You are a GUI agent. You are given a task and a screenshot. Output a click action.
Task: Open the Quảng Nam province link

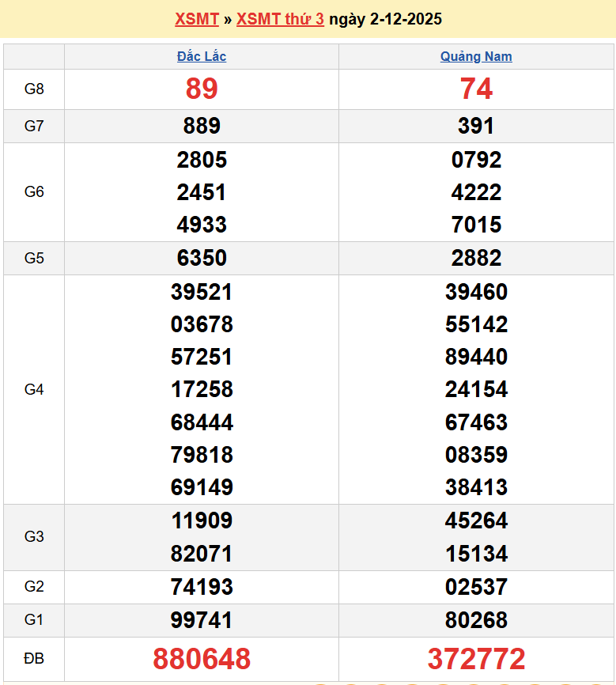coord(476,56)
